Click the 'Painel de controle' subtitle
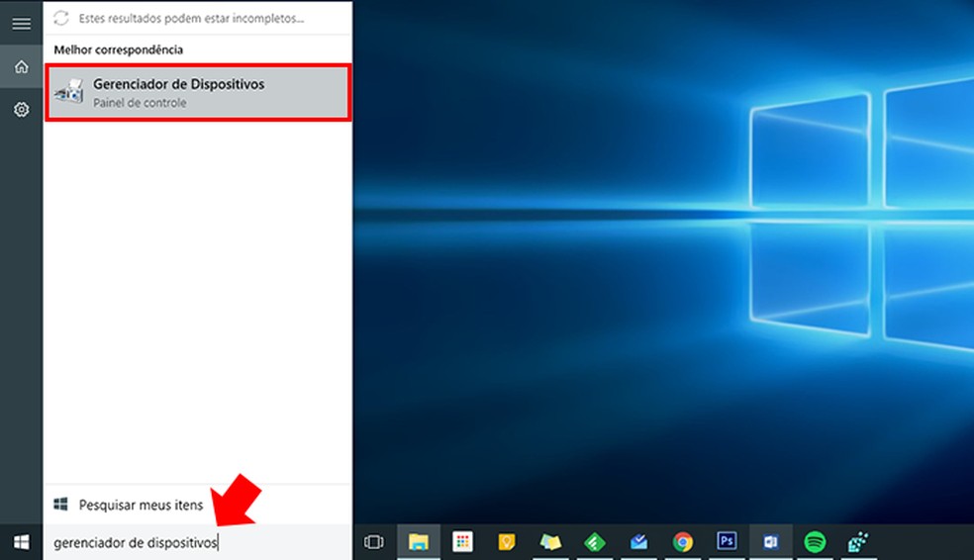Viewport: 974px width, 560px height. pos(140,103)
